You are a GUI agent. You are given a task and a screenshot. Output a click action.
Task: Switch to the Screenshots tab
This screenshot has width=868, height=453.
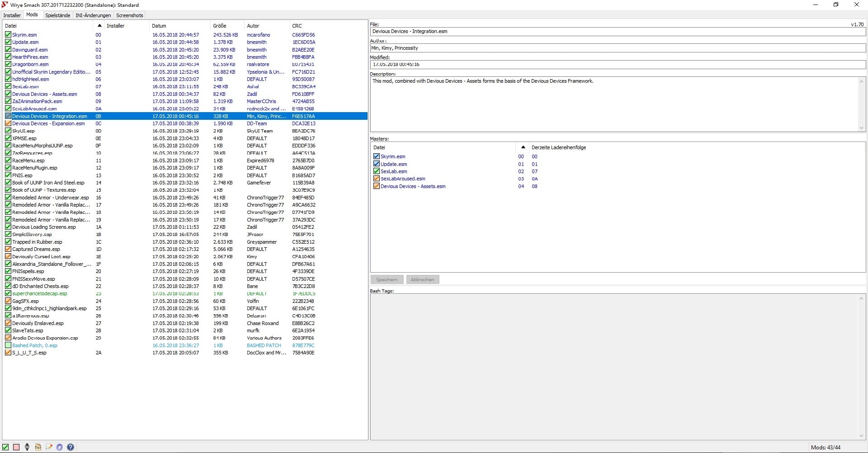point(130,15)
